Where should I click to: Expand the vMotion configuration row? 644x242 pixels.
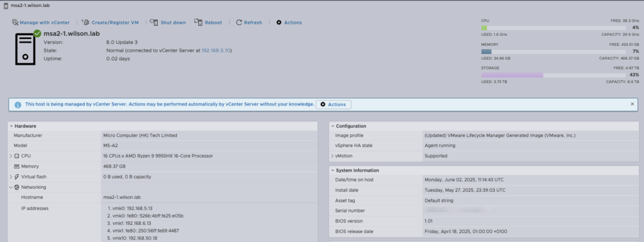(x=332, y=156)
